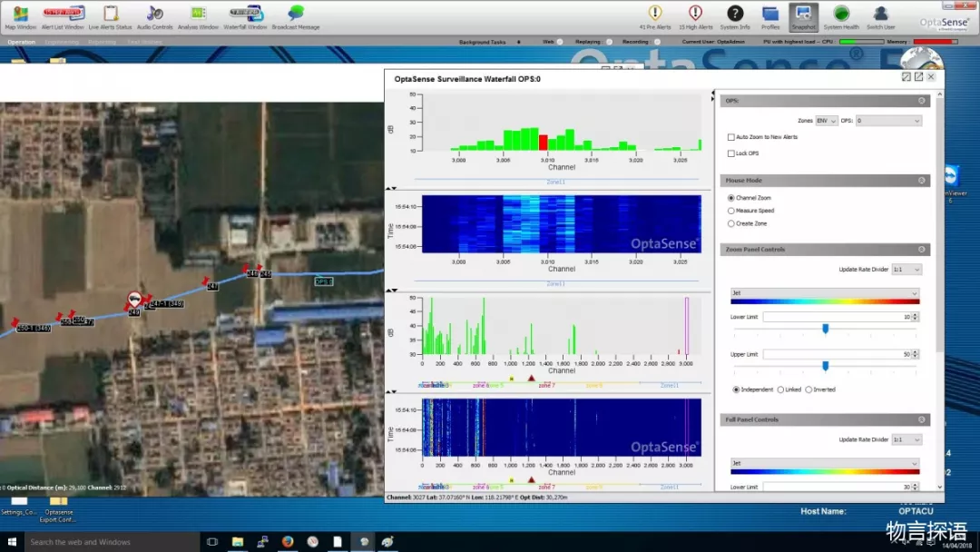Open Zones ENV dropdown
Image resolution: width=980 pixels, height=552 pixels.
tap(827, 121)
